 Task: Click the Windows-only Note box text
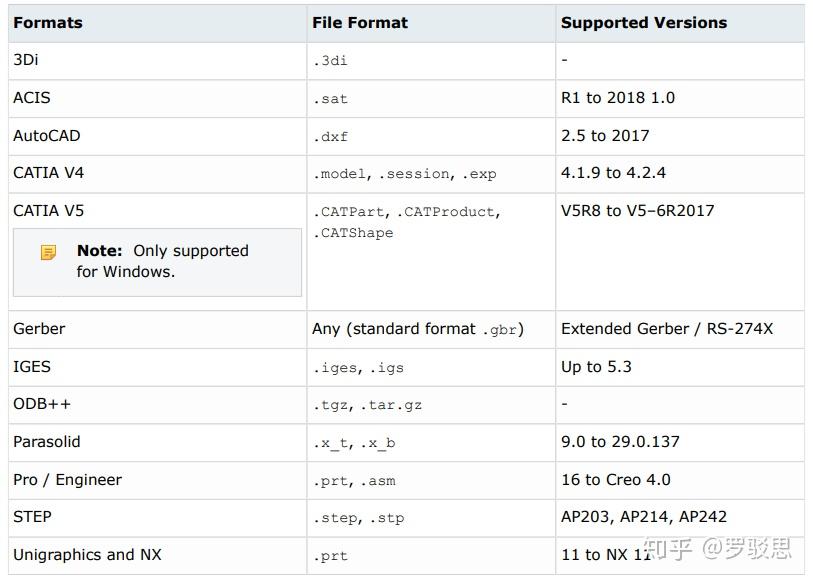pyautogui.click(x=162, y=261)
